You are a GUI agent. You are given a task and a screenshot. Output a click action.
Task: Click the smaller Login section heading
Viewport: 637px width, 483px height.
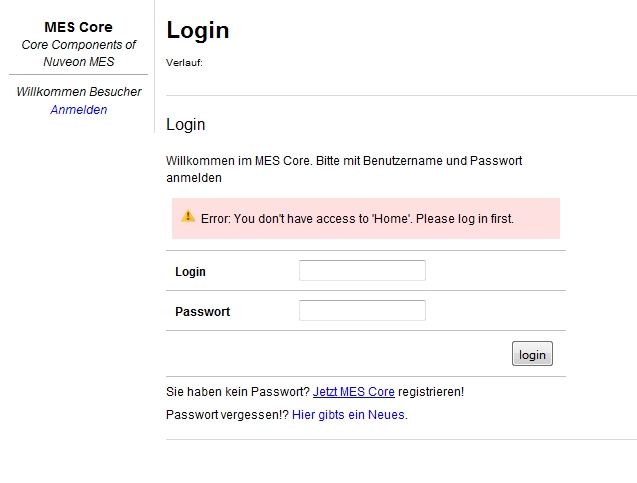click(185, 125)
